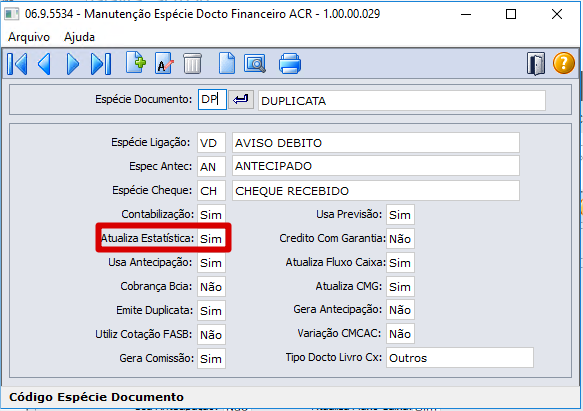Go to the next record

click(73, 64)
